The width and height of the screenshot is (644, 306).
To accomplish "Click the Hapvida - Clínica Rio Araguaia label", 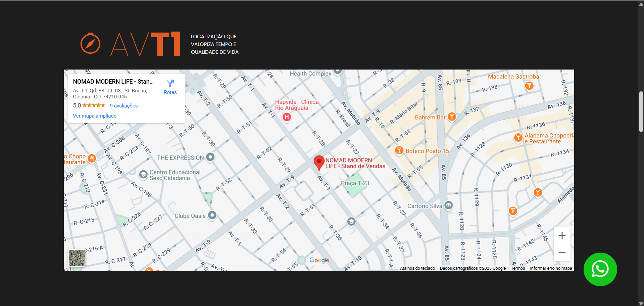I will (x=297, y=105).
